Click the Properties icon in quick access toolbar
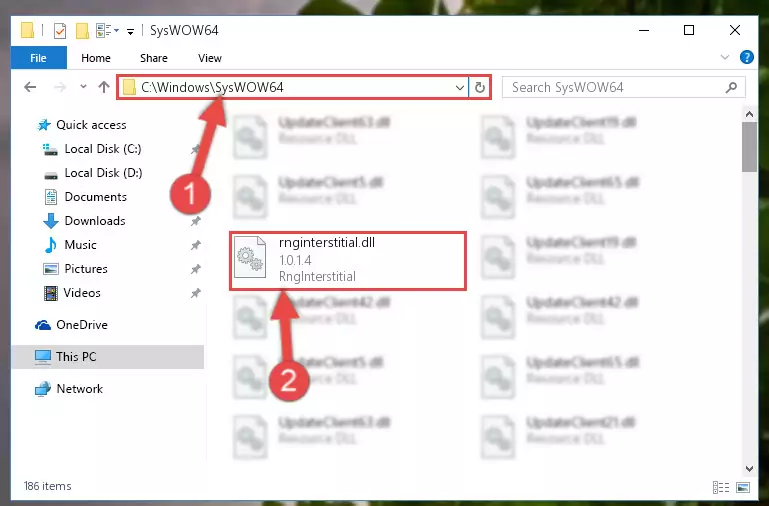The height and width of the screenshot is (506, 769). pos(59,30)
